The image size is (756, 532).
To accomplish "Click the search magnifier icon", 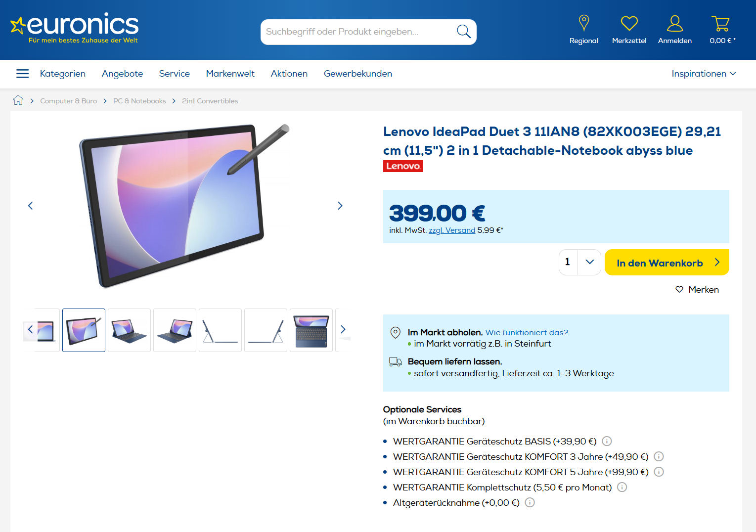I will (463, 32).
